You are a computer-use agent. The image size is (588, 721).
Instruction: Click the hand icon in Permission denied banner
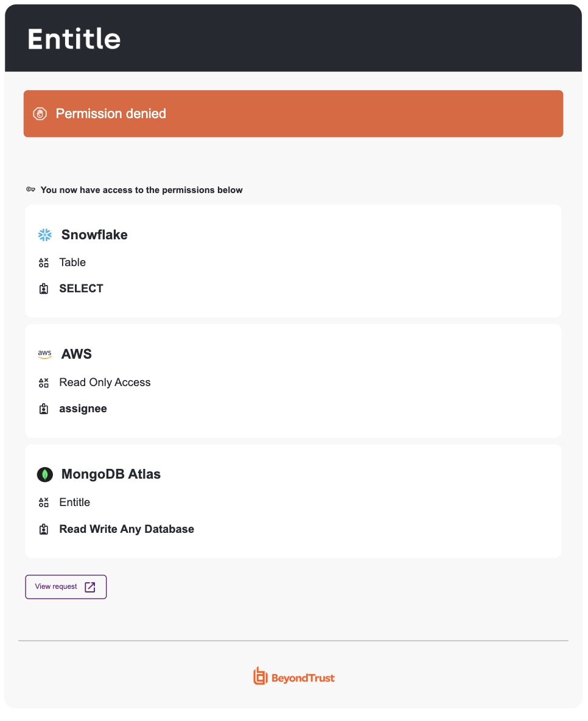[x=40, y=114]
